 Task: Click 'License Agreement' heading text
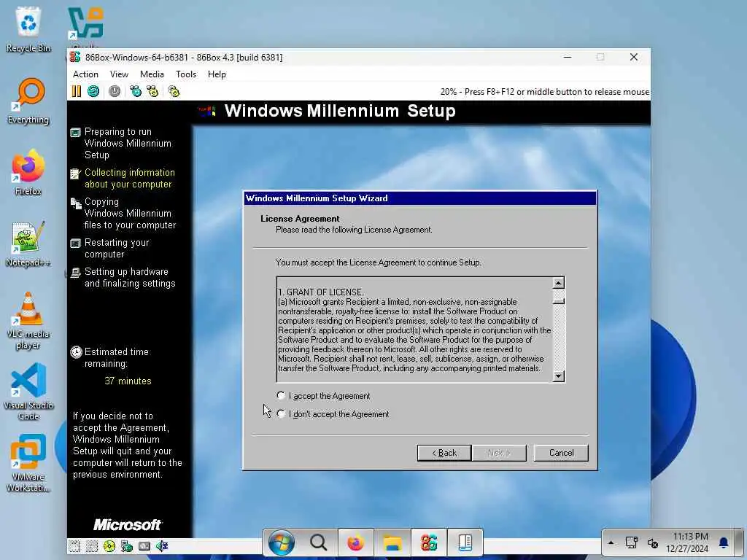tap(300, 219)
